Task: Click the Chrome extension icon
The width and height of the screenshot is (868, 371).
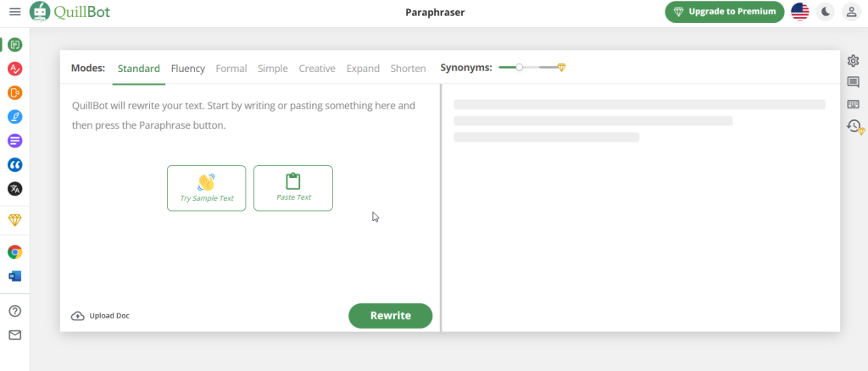Action: point(14,252)
